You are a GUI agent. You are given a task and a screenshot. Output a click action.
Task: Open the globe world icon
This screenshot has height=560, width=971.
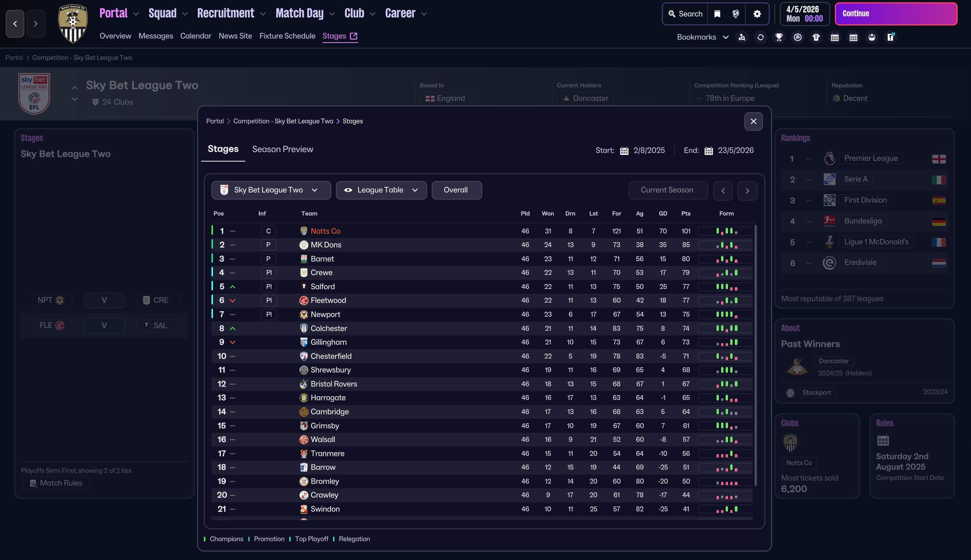pyautogui.click(x=736, y=14)
